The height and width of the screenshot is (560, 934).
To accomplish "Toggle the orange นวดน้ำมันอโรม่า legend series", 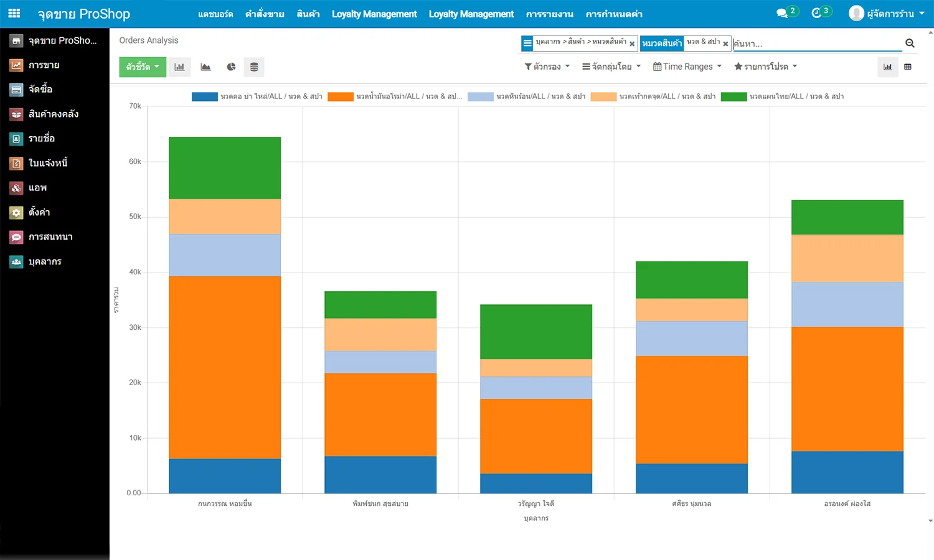I will click(x=341, y=96).
